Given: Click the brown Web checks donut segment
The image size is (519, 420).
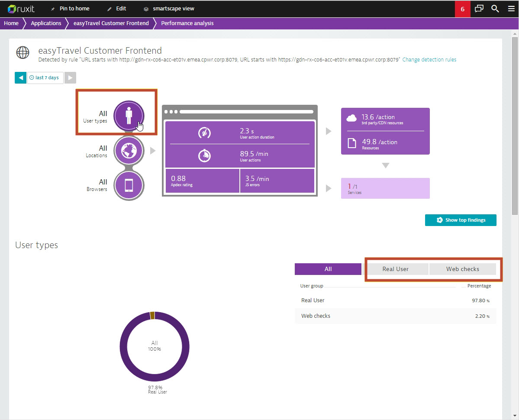Looking at the screenshot, I should (x=152, y=315).
